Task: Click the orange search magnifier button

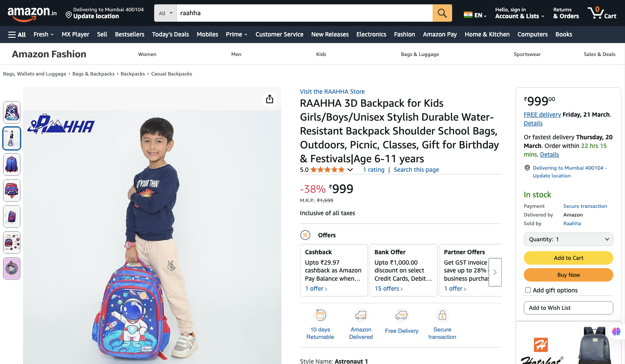Action: point(442,13)
